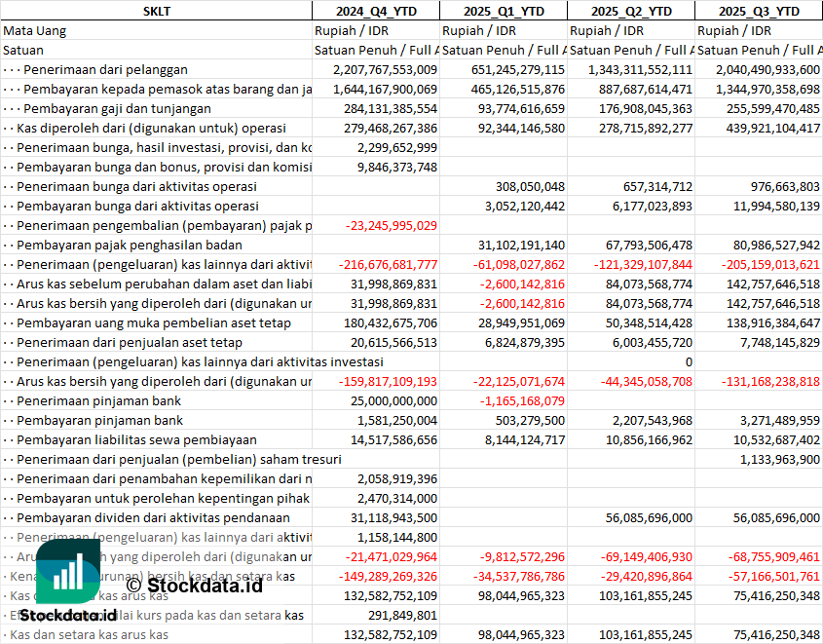Click the red -1,165,168,079 cell
The width and height of the screenshot is (823, 644).
(522, 400)
